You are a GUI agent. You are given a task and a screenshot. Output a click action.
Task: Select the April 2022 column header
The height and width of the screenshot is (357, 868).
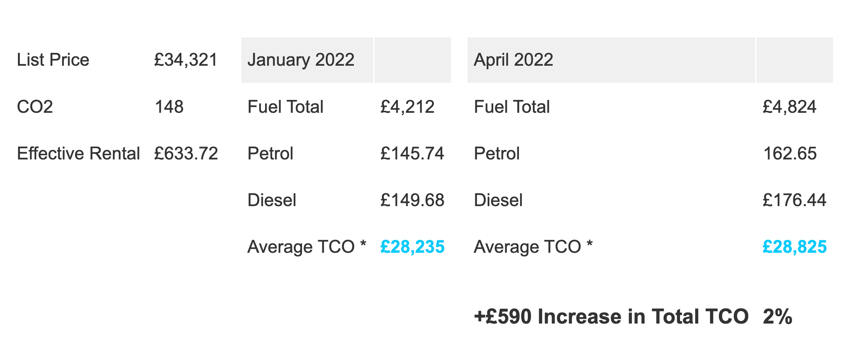point(513,60)
